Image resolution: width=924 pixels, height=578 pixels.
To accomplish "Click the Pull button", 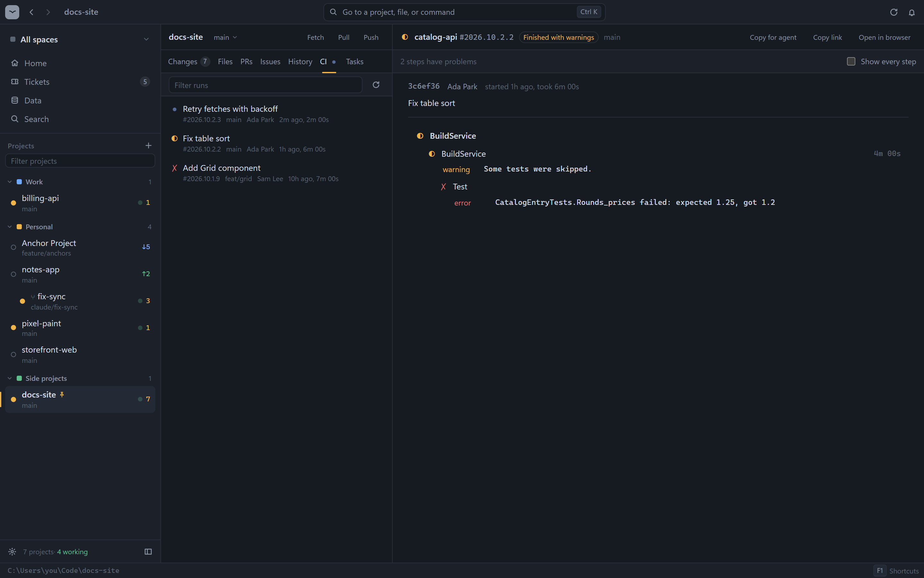I will point(344,38).
